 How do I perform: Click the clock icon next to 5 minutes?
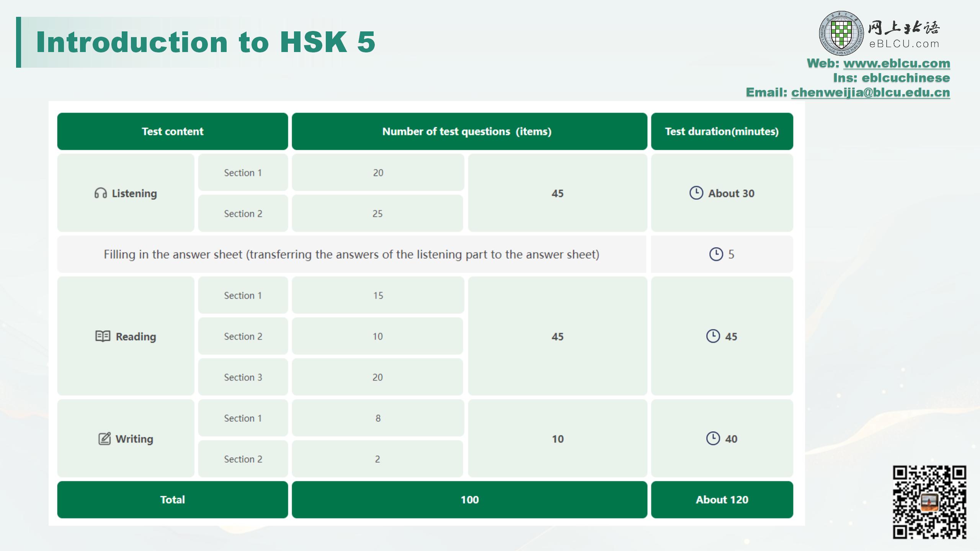(716, 254)
